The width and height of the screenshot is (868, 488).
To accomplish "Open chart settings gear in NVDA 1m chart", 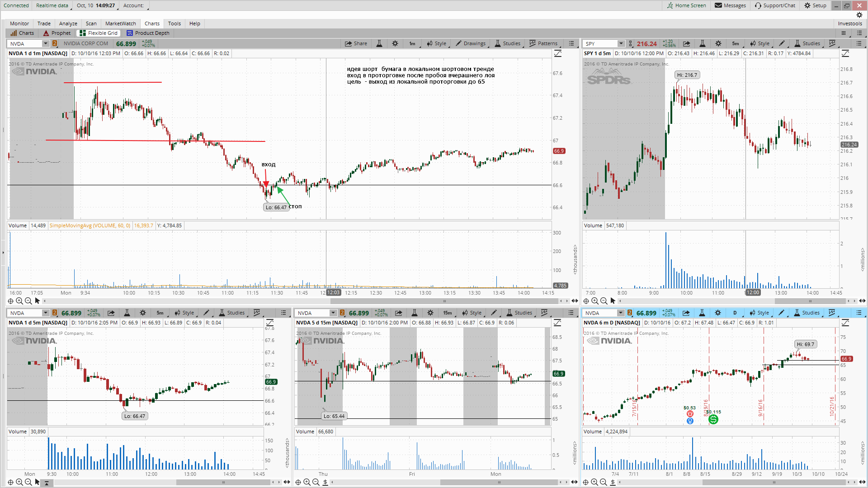I will [x=395, y=43].
